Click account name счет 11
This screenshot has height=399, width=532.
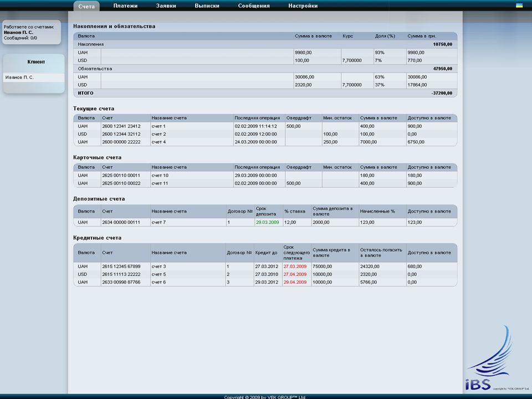(x=160, y=183)
